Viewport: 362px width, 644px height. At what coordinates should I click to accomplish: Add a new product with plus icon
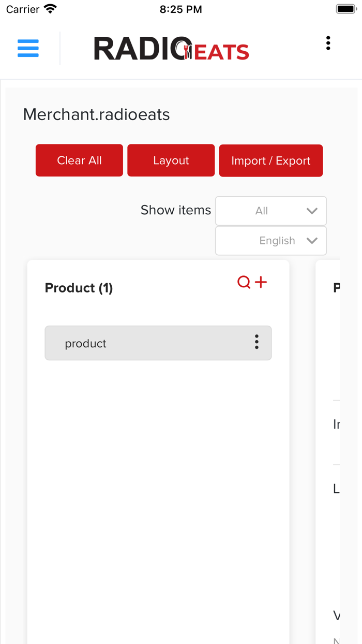coord(261,282)
